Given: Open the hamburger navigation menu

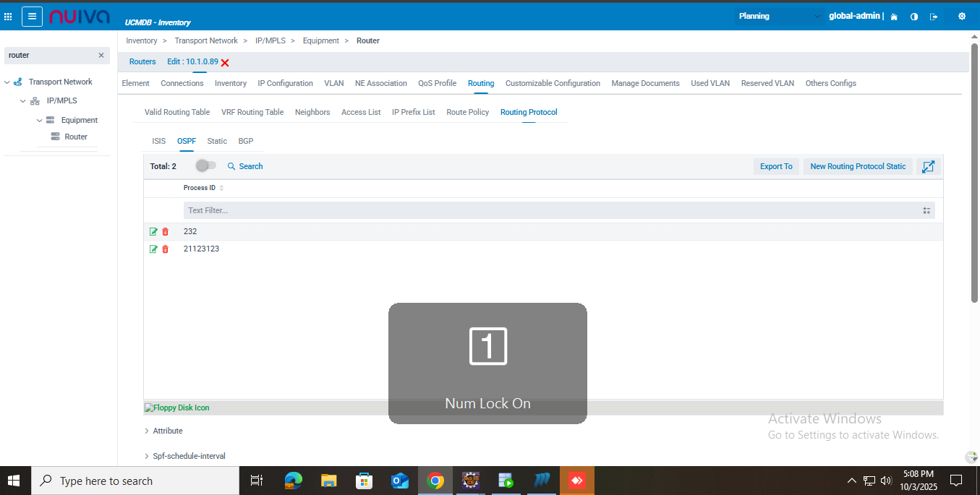Looking at the screenshot, I should (32, 17).
